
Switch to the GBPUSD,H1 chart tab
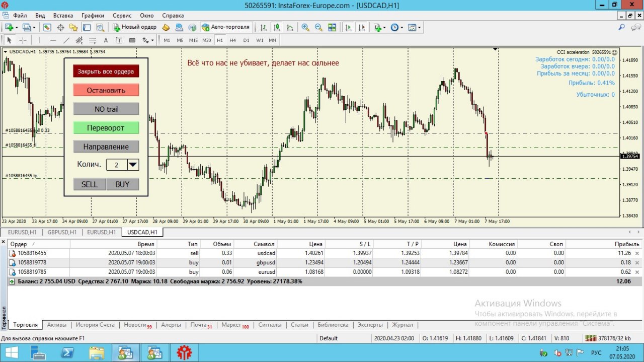pyautogui.click(x=62, y=232)
